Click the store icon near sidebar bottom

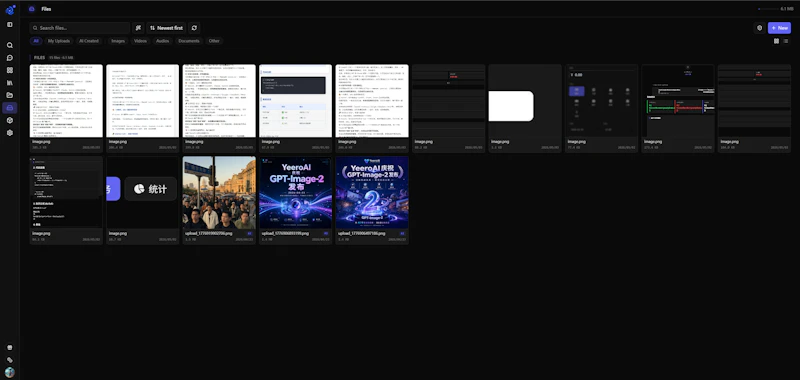[10, 347]
